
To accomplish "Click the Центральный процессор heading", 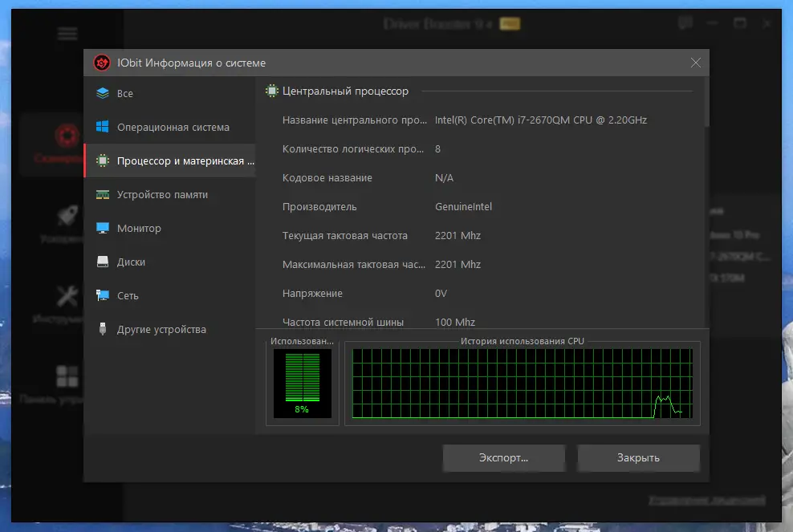I will pyautogui.click(x=345, y=91).
